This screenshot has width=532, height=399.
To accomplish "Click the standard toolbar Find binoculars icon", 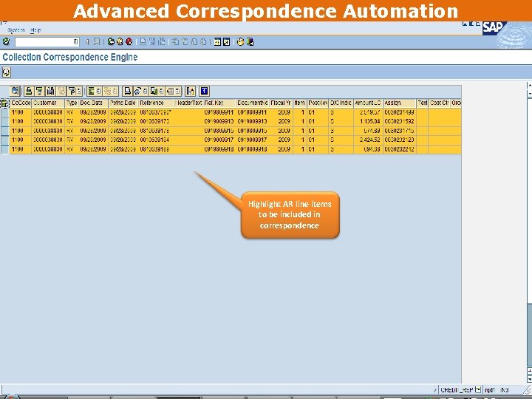I will (x=152, y=41).
